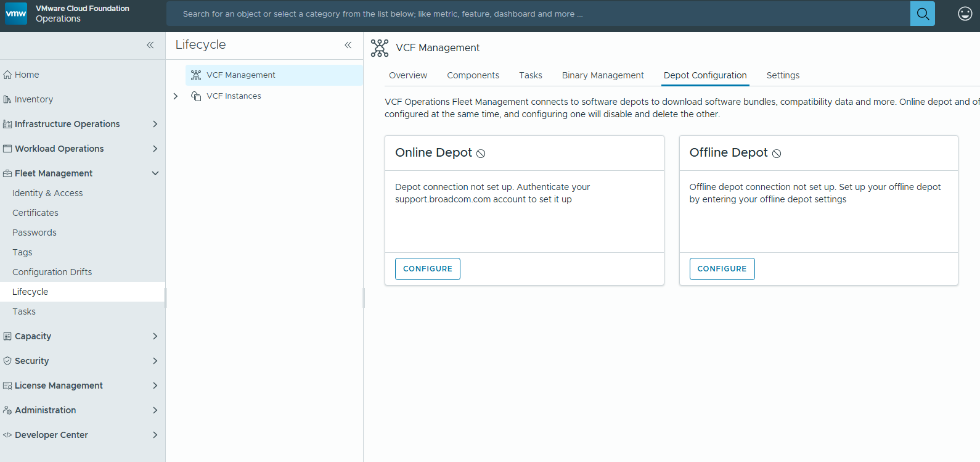Screen dimensions: 980x462
Task: Configure the Offline Depot
Action: (x=721, y=269)
